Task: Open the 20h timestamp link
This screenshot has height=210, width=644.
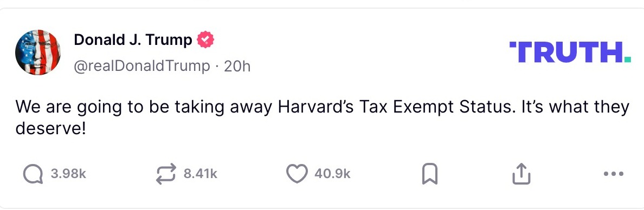Action: pos(237,65)
